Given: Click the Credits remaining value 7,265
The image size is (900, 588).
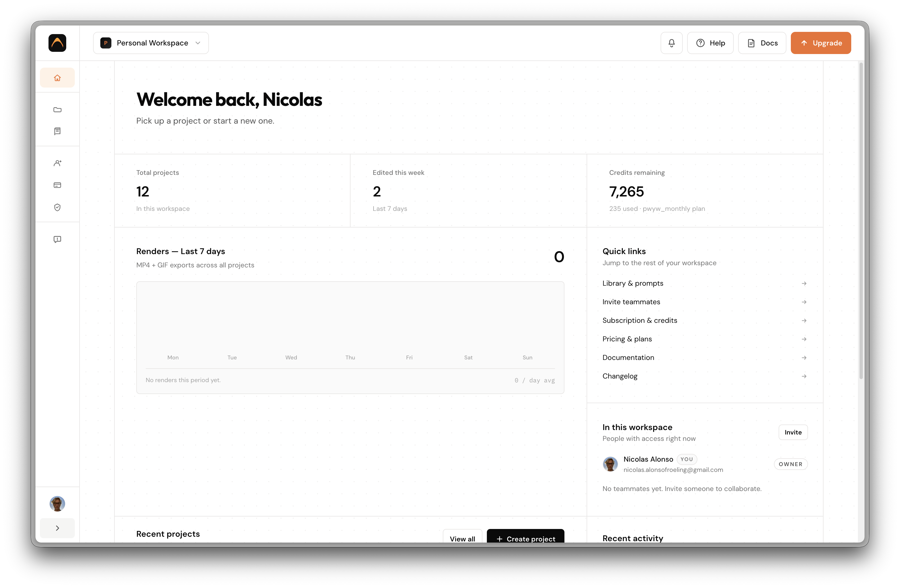Looking at the screenshot, I should click(626, 192).
